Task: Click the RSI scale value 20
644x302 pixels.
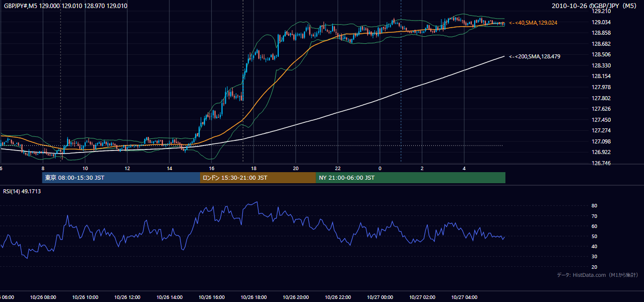Action: [x=594, y=267]
